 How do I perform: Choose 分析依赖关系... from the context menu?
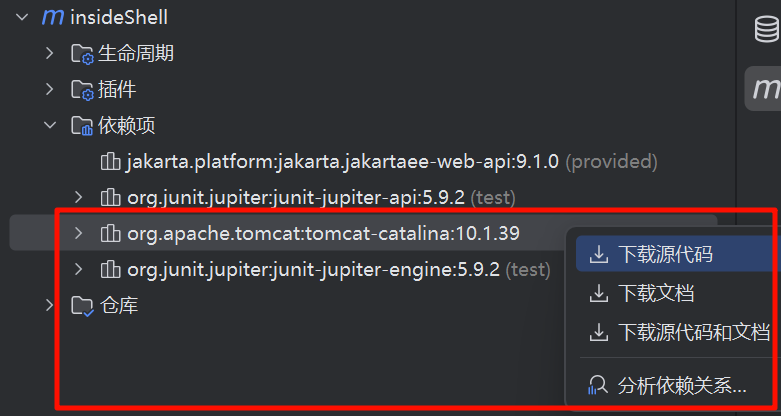(682, 385)
